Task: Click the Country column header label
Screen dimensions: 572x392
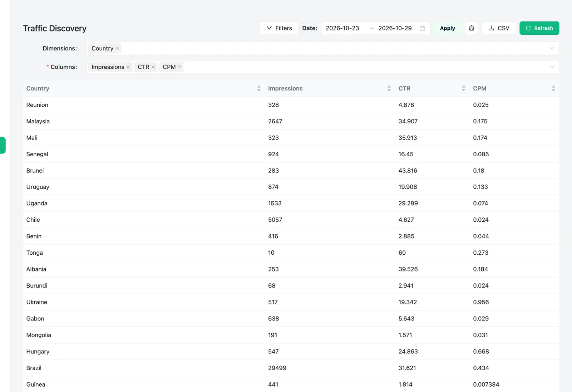Action: pos(38,88)
